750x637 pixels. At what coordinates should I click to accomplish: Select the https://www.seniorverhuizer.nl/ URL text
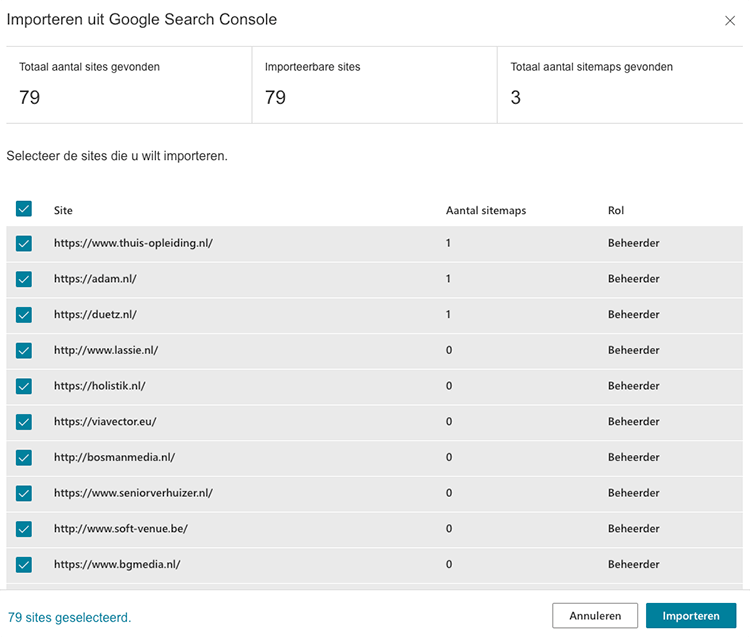pos(133,493)
